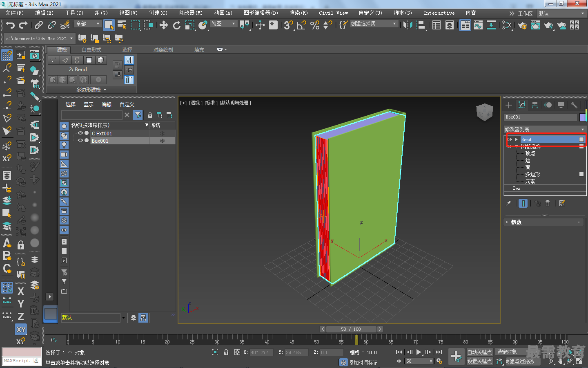Toggle selection lock padlock in status bar
This screenshot has height=368, width=588.
click(x=226, y=352)
